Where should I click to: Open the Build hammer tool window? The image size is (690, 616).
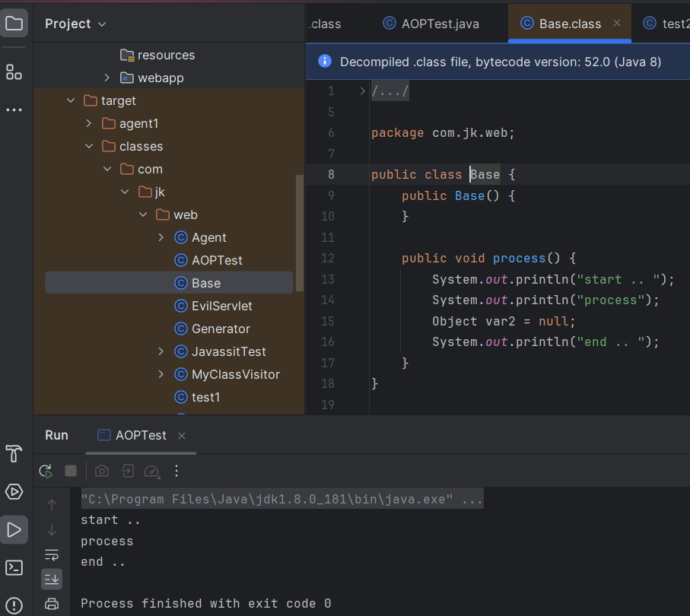tap(14, 453)
